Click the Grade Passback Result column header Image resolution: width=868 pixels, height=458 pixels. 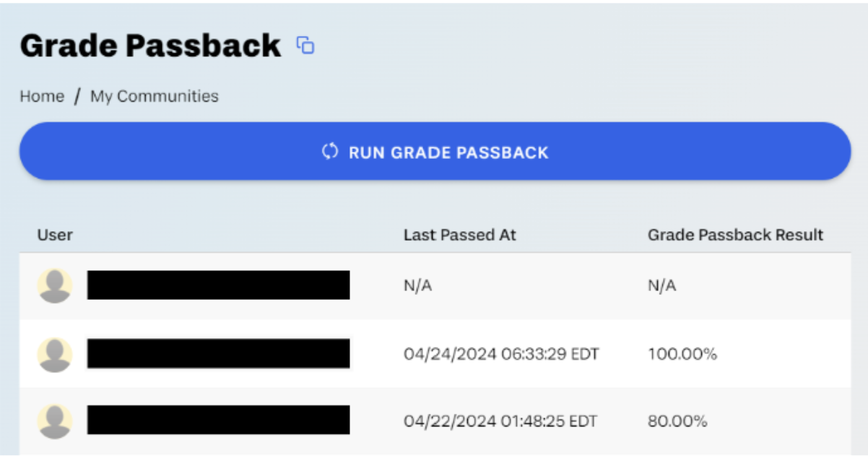click(735, 235)
